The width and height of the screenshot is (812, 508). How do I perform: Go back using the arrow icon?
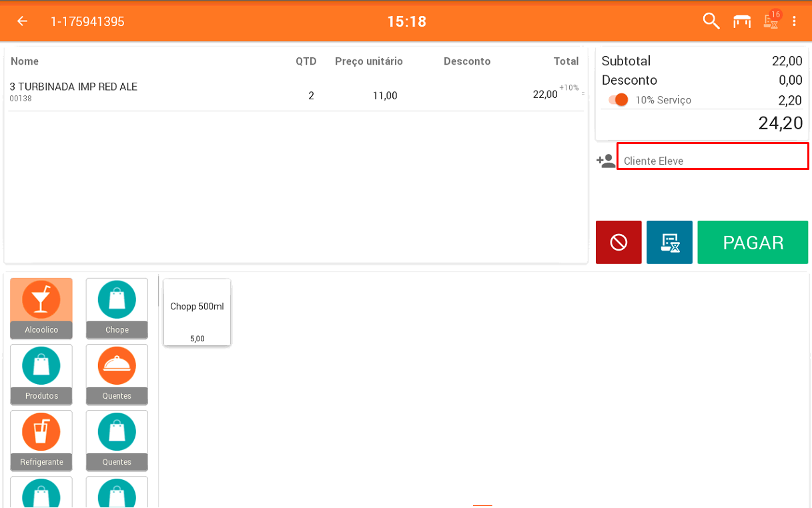pyautogui.click(x=22, y=21)
